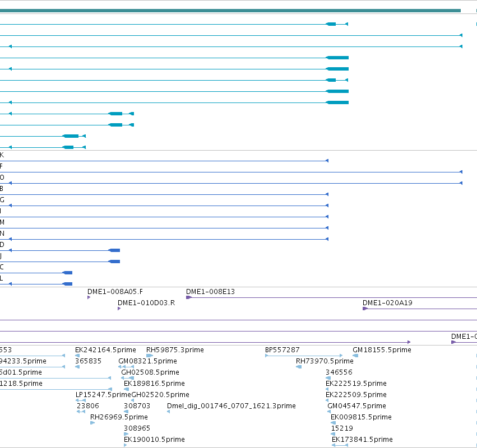This screenshot has width=477, height=448.
Task: Open the GH02508.5prime EST label
Action: [150, 372]
